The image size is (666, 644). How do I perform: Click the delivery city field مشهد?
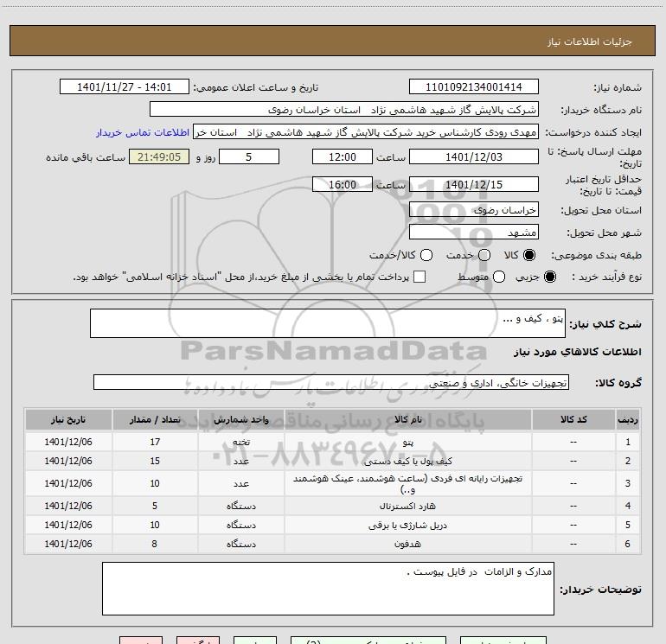point(474,232)
